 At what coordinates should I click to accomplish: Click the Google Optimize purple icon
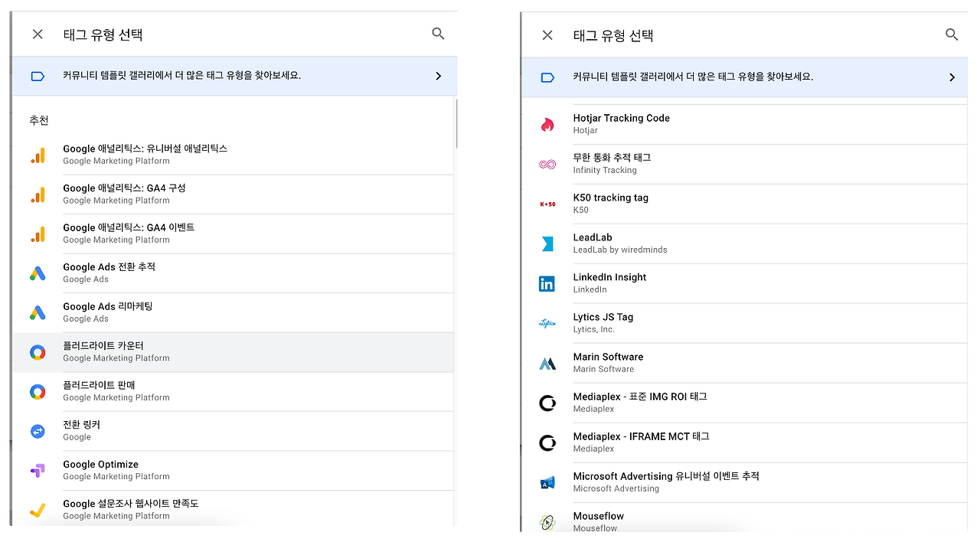tap(38, 471)
